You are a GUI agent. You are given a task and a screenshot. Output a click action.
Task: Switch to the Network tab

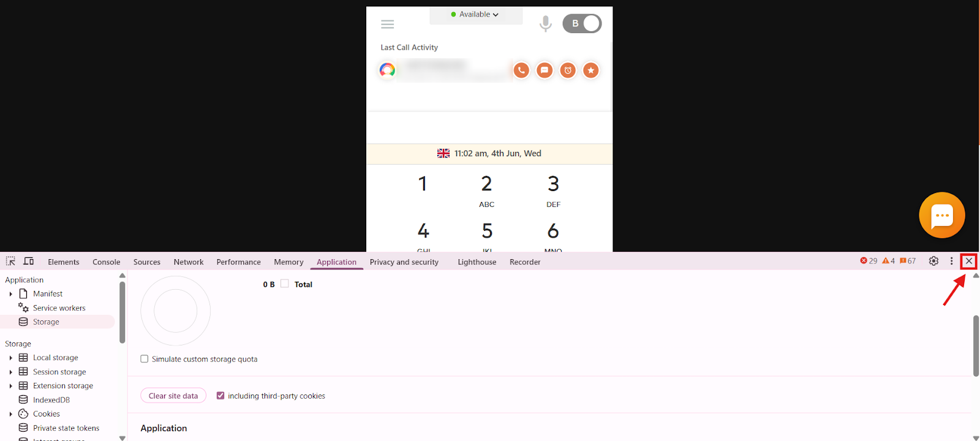(189, 262)
